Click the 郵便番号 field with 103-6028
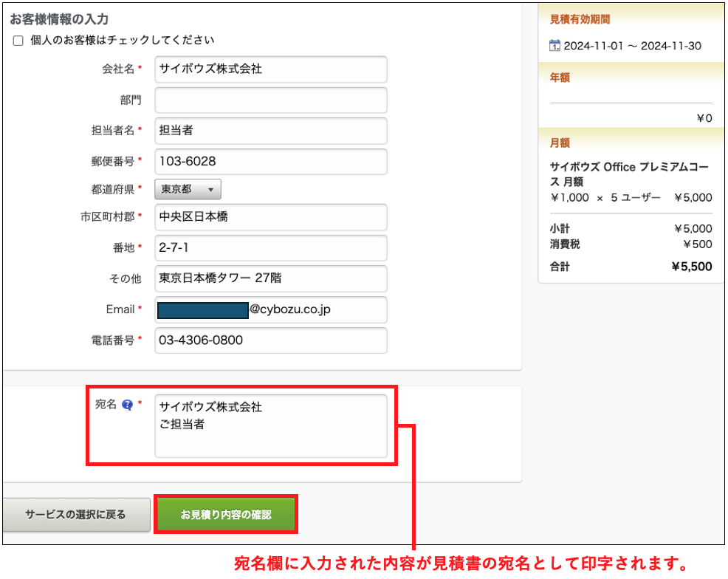The image size is (728, 579). point(270,161)
